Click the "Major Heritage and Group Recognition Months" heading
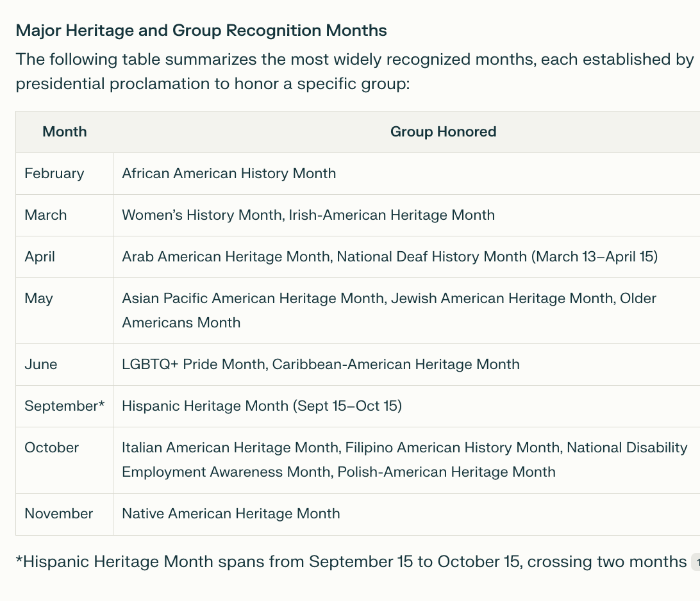The image size is (700, 601). [x=201, y=30]
